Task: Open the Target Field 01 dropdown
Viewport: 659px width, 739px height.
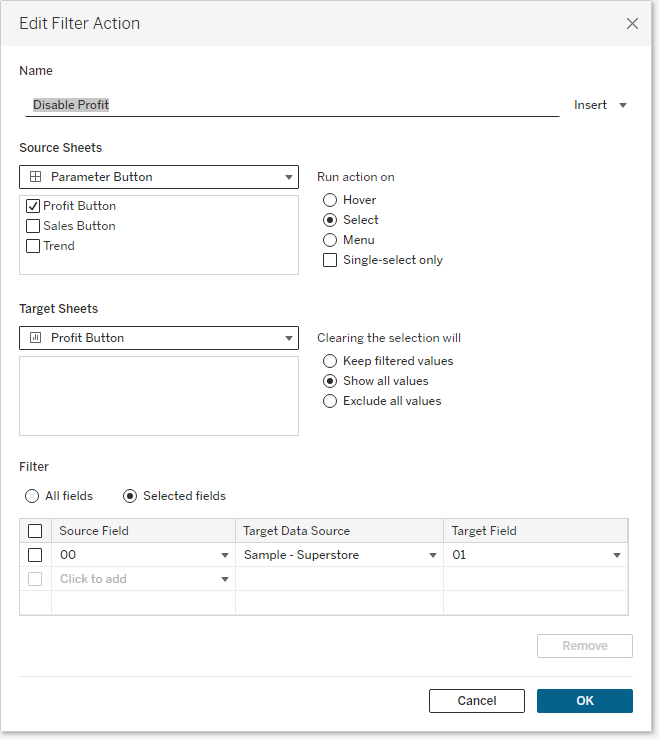Action: [617, 555]
